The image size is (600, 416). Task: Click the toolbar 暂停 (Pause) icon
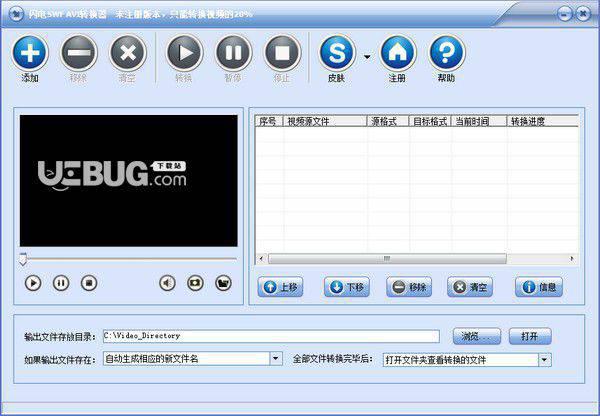(233, 53)
